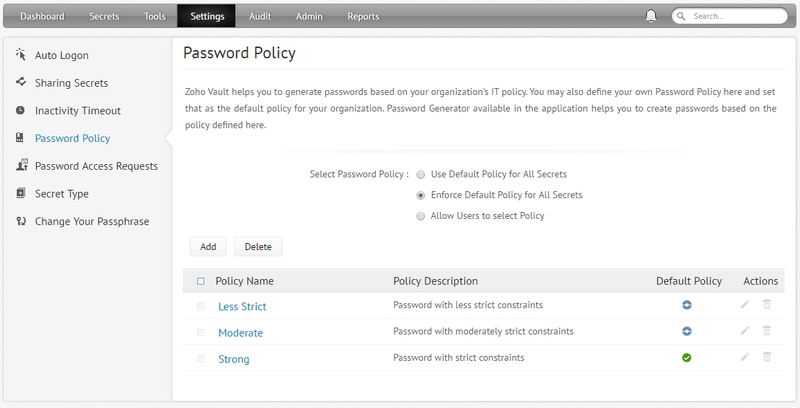Viewport: 800px width, 408px height.
Task: Click the Add button
Action: 208,247
